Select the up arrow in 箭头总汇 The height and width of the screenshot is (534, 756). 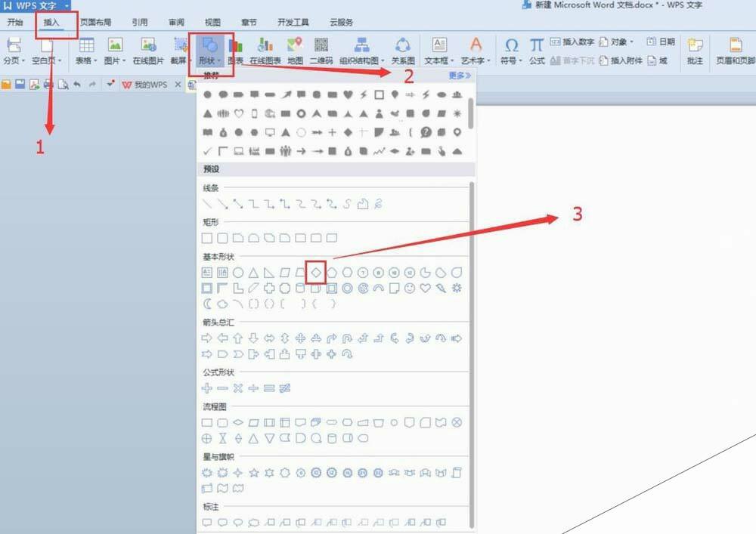tap(237, 338)
